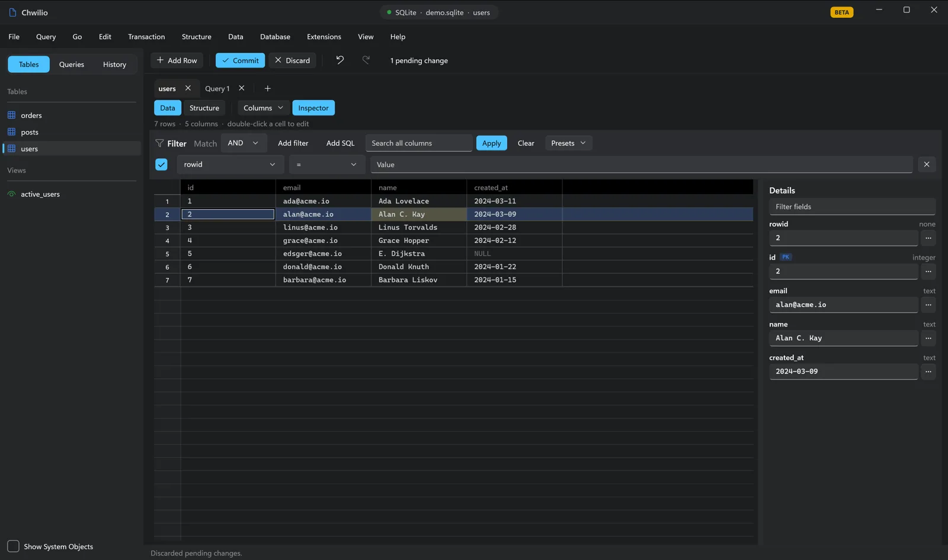948x560 pixels.
Task: Click the Grace Hopper name cell
Action: pyautogui.click(x=419, y=241)
